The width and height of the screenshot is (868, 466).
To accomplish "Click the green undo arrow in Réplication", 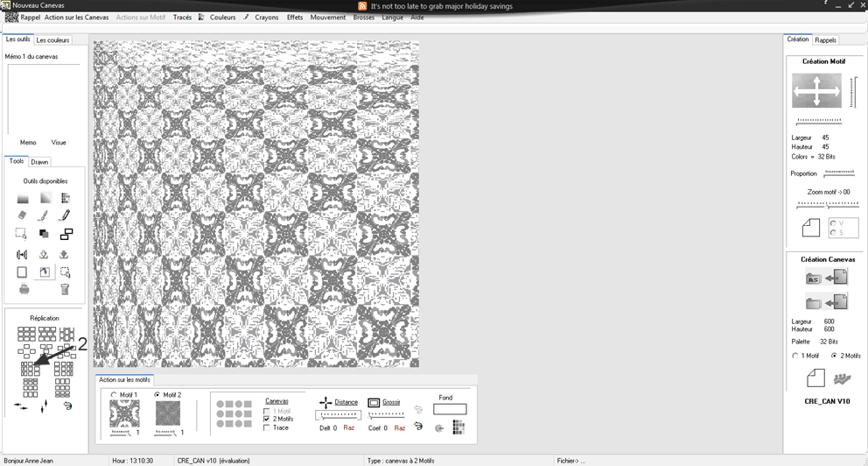I will click(x=66, y=406).
